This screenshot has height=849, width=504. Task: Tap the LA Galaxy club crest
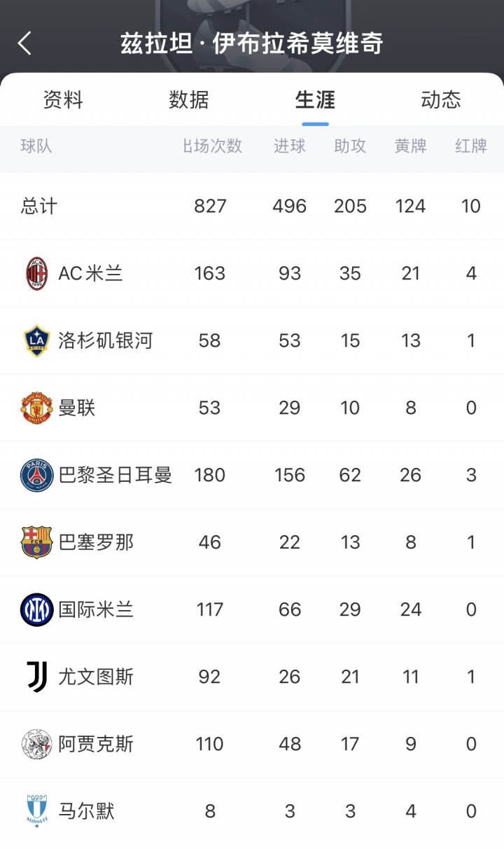coord(36,340)
